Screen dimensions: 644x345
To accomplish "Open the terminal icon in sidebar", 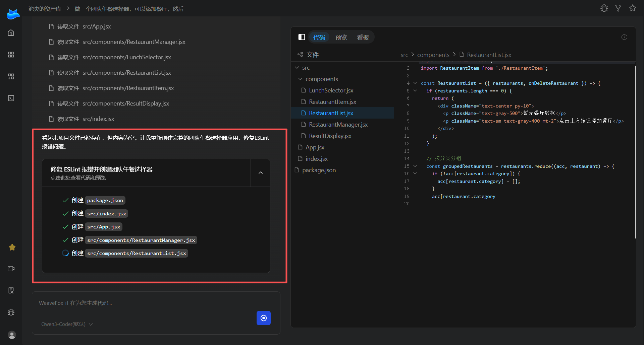I will (x=11, y=98).
